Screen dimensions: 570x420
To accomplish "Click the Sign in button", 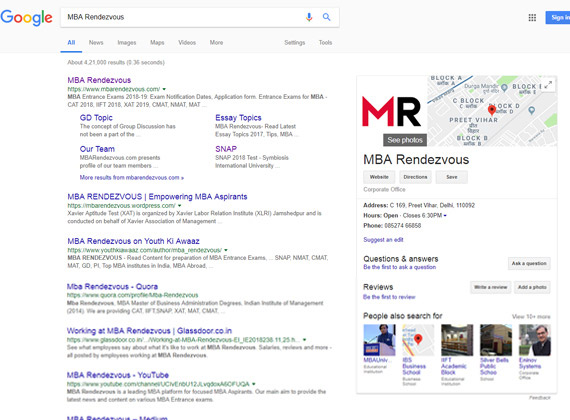I will tap(558, 17).
